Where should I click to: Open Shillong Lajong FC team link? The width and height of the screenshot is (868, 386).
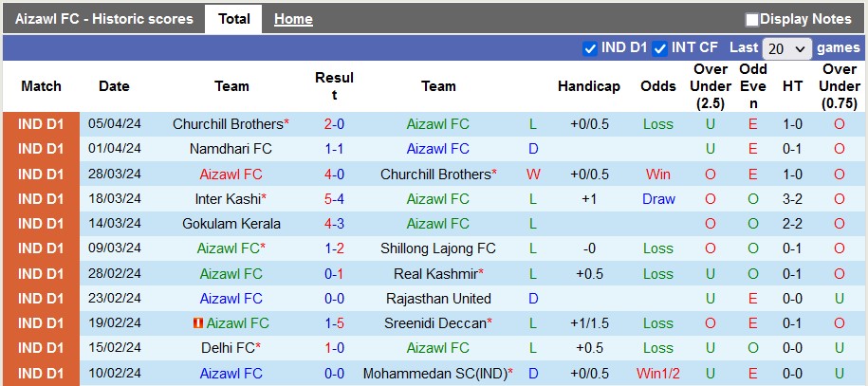(437, 248)
